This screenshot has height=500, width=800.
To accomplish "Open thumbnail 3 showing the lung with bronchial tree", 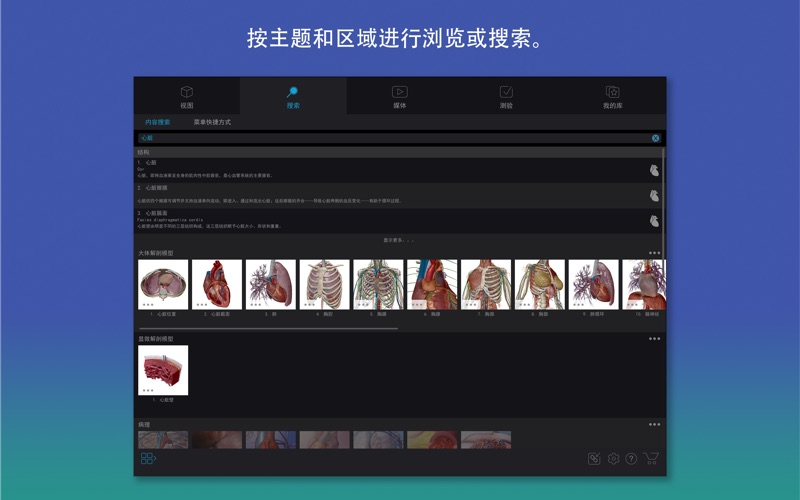I will coord(271,284).
